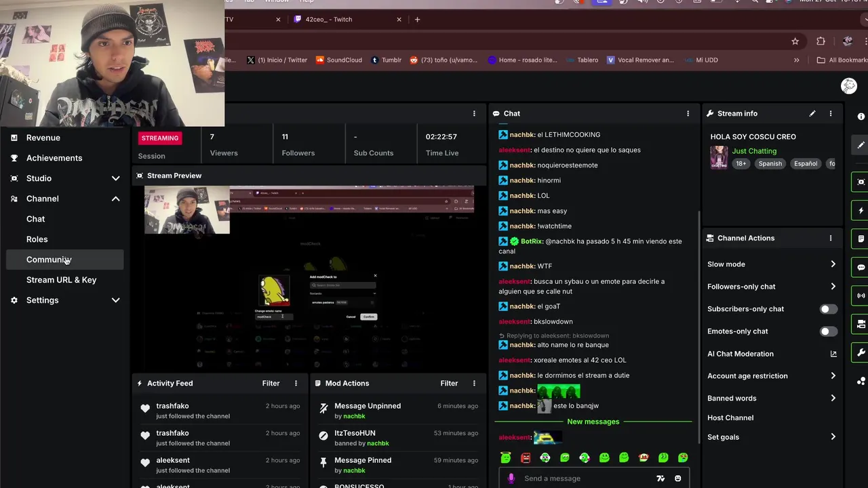Click the 7TV emote icon in chat input
This screenshot has width=868, height=488.
tap(660, 479)
